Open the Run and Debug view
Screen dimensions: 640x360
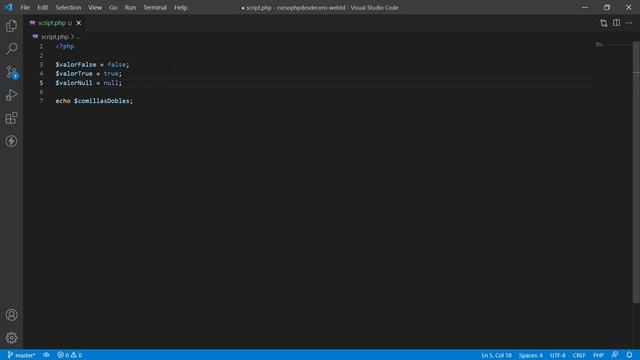tap(11, 95)
